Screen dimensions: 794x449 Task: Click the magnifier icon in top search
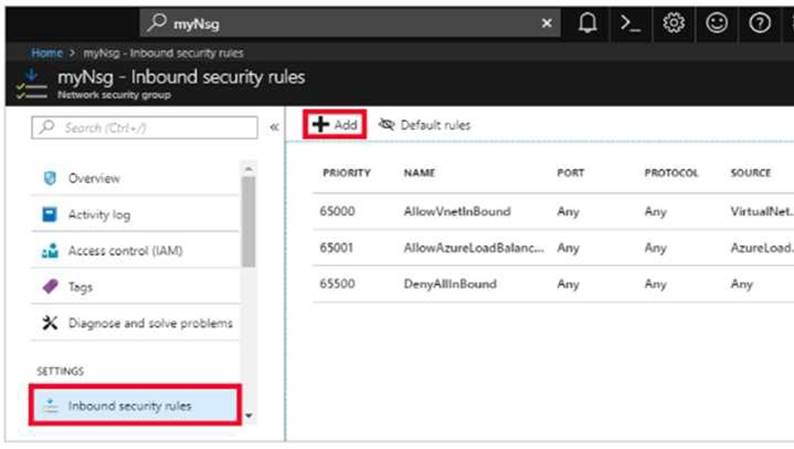(x=156, y=23)
